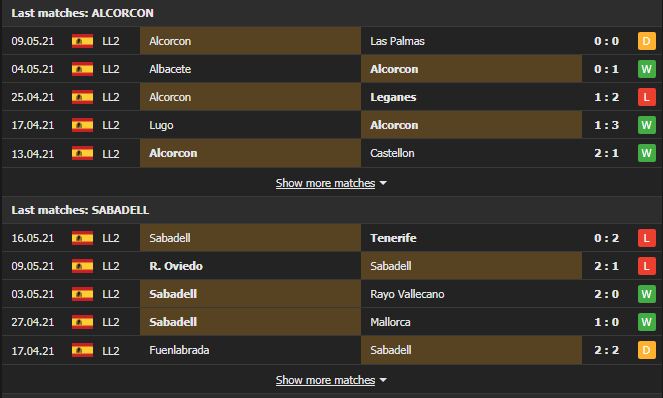Image resolution: width=663 pixels, height=398 pixels.
Task: Click the W badge on the Albacete match row
Action: (647, 69)
